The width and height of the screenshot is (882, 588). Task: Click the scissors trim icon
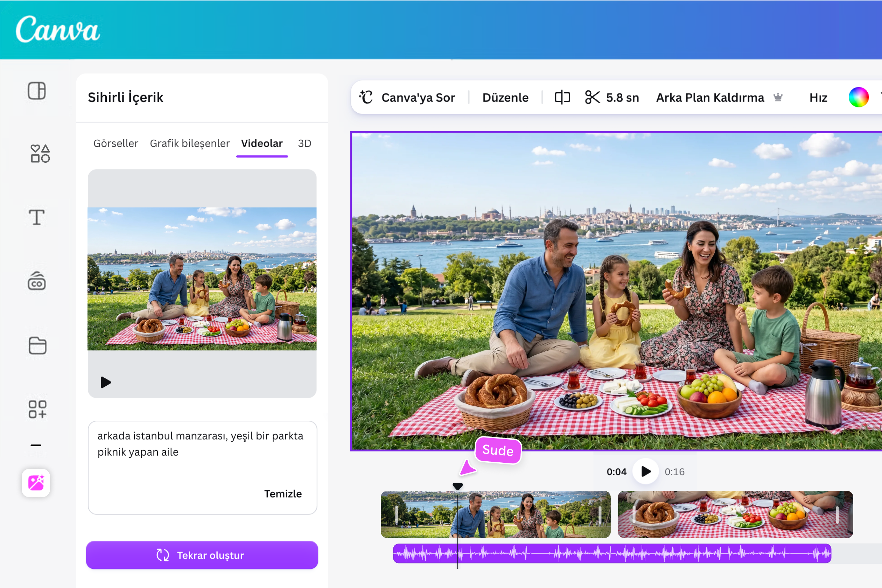(593, 98)
